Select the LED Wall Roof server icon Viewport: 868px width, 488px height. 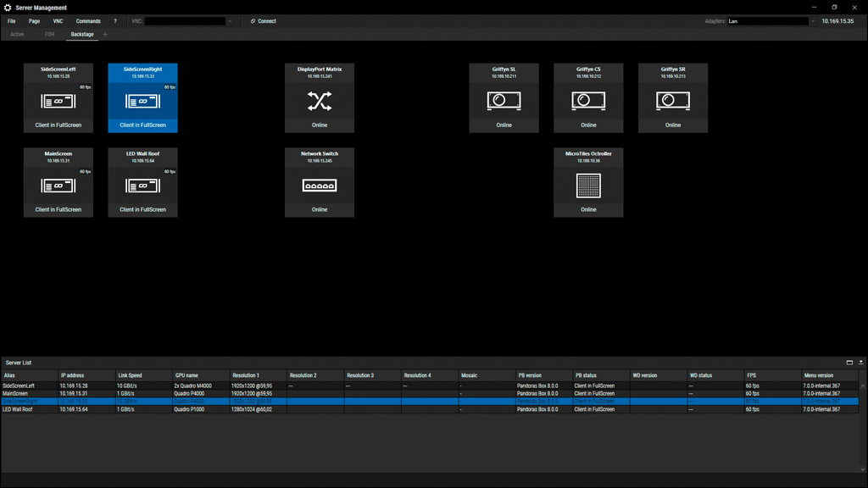tap(142, 186)
